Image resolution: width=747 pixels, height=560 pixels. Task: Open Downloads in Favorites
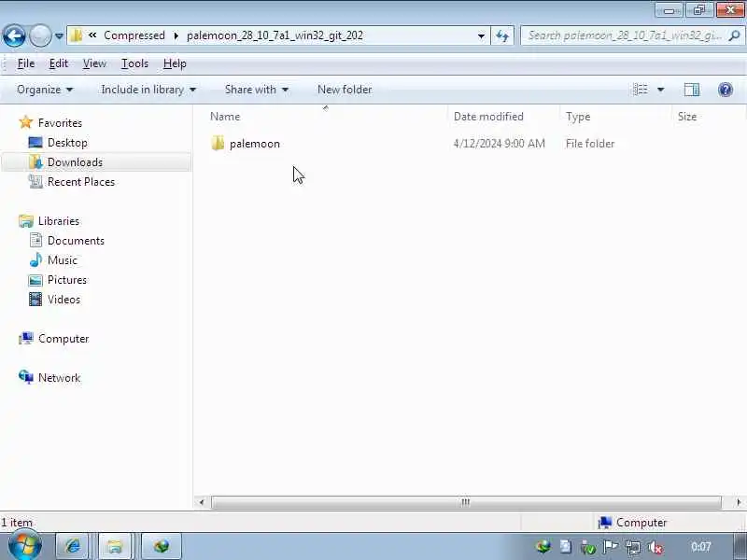pyautogui.click(x=75, y=162)
